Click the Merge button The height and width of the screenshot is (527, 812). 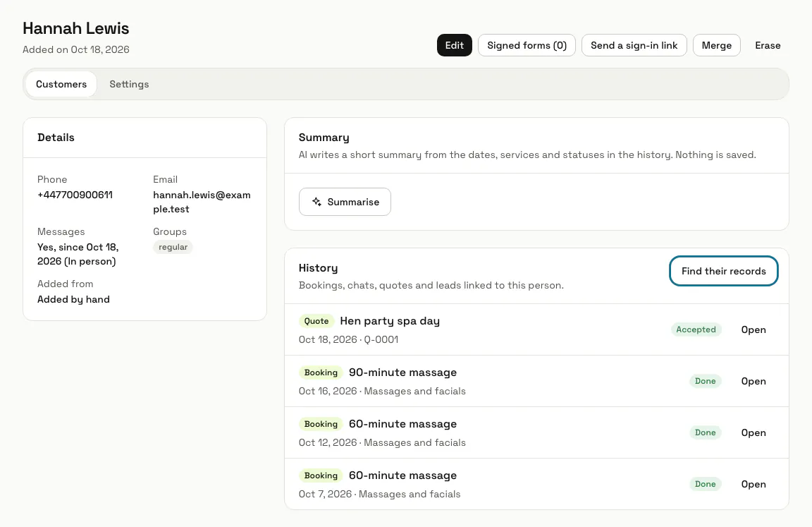coord(716,45)
